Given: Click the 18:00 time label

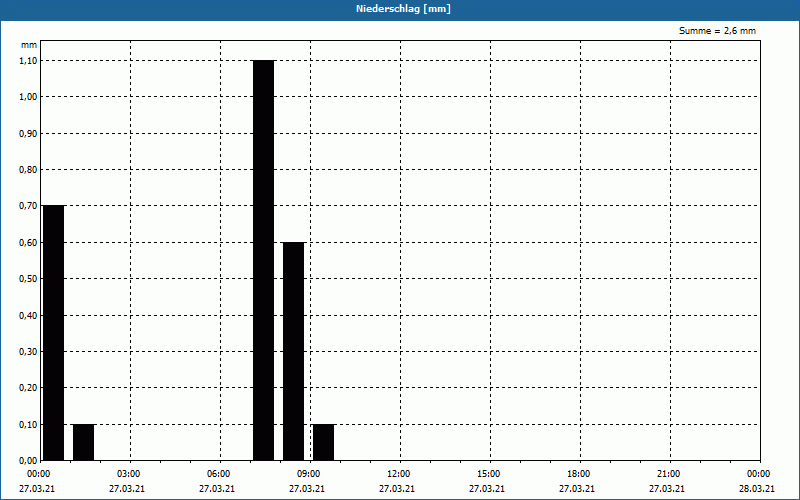Looking at the screenshot, I should coord(579,474).
